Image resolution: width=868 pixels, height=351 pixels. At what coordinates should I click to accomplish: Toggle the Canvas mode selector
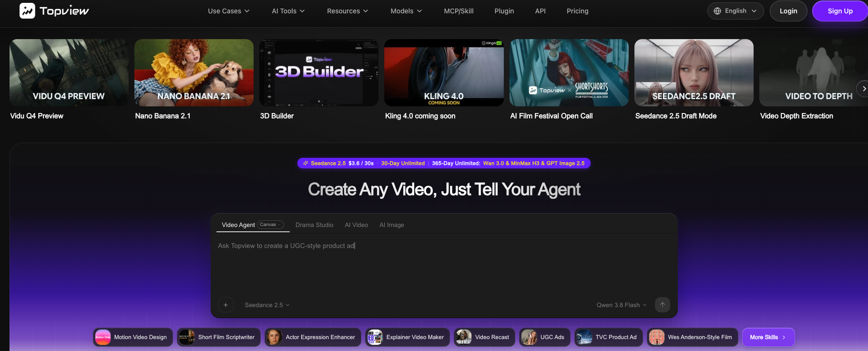pos(270,225)
